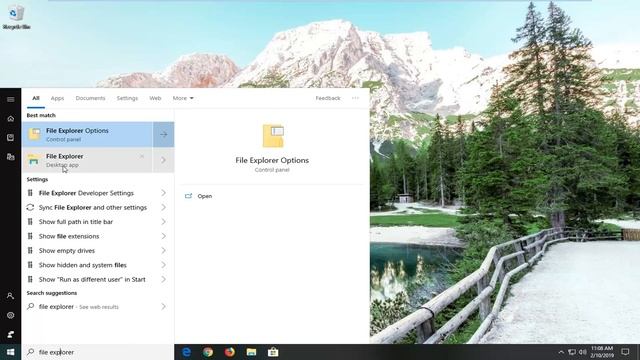
Task: Open the Settings gear in search sidebar
Action: coord(11,315)
